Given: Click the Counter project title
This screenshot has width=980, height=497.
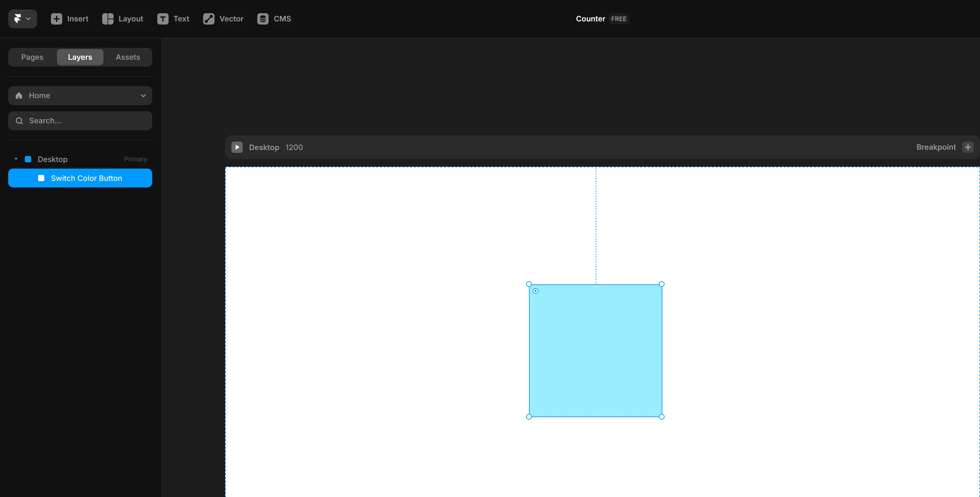Looking at the screenshot, I should 590,19.
